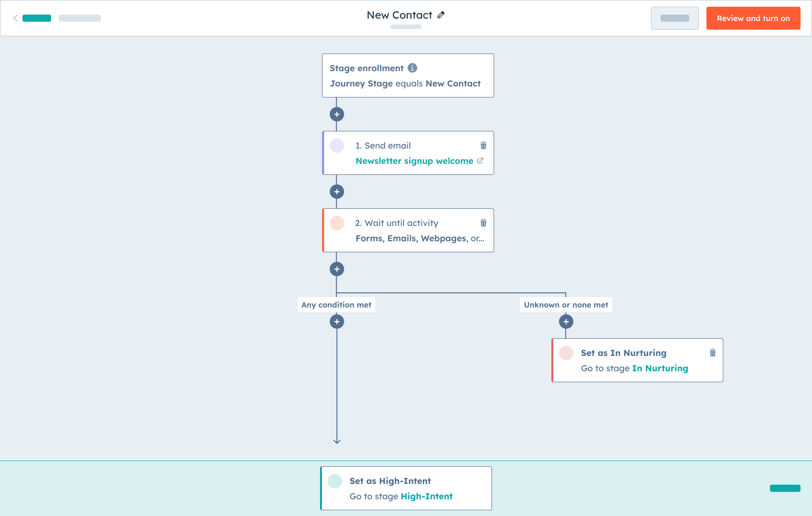Delete the Set as In Nurturing step
The height and width of the screenshot is (516, 812).
(713, 353)
